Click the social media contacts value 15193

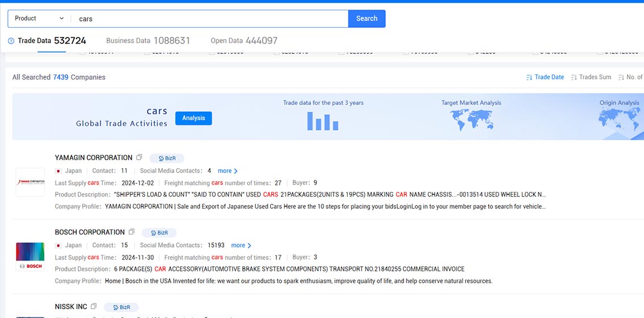[216, 245]
